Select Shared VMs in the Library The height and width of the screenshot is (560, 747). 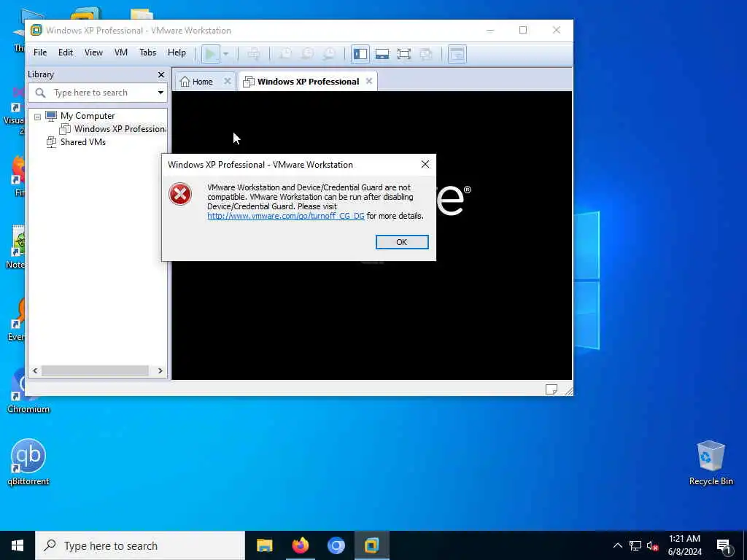pos(83,142)
